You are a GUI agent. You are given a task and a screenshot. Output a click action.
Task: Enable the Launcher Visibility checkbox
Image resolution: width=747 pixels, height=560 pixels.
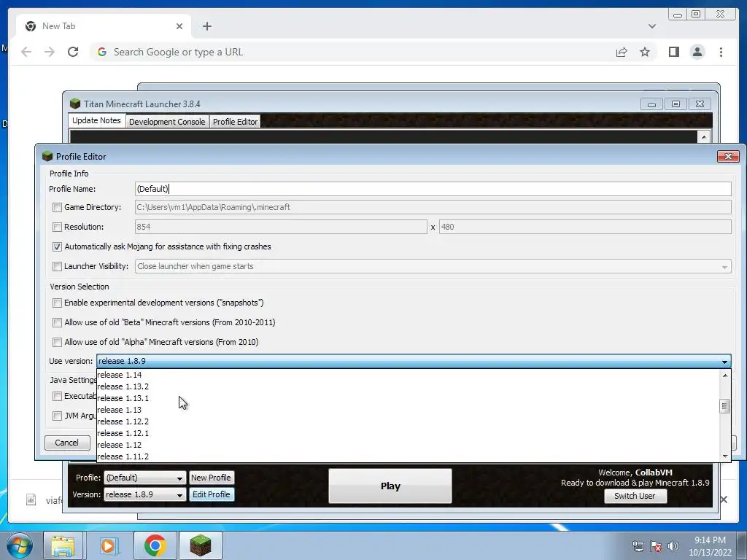57,266
